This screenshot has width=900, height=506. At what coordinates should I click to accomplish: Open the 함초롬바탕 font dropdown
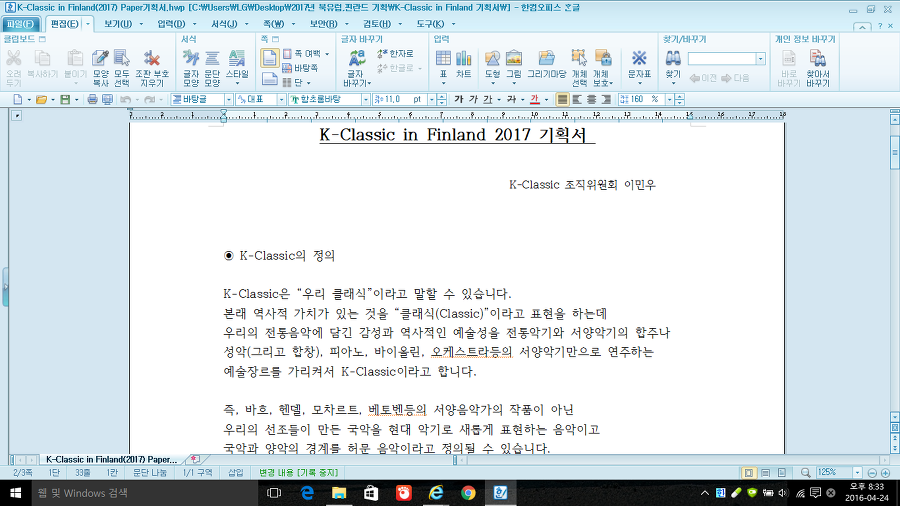pyautogui.click(x=365, y=99)
